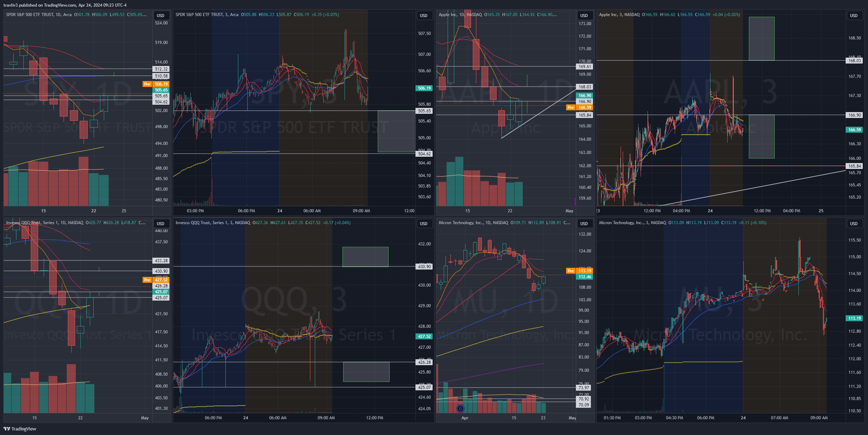
Task: Open USD currency selector on SPY 3-minute chart
Action: 424,15
